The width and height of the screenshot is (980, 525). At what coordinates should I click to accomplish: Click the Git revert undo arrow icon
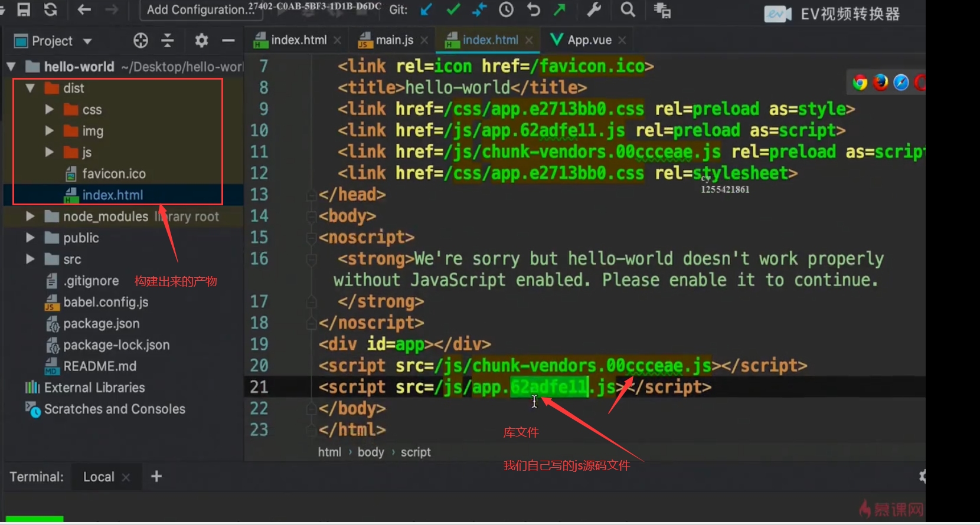tap(534, 9)
